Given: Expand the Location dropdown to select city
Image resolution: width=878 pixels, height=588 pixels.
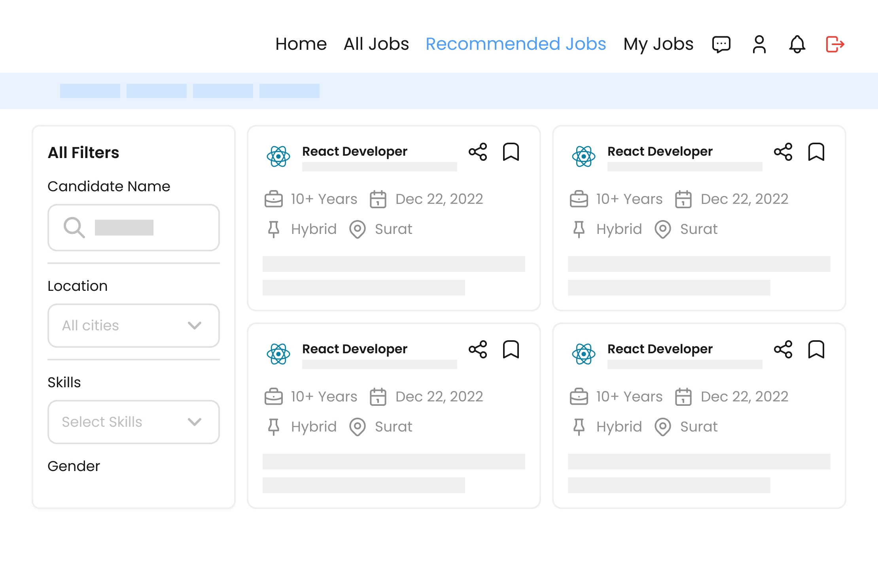Looking at the screenshot, I should [x=133, y=325].
